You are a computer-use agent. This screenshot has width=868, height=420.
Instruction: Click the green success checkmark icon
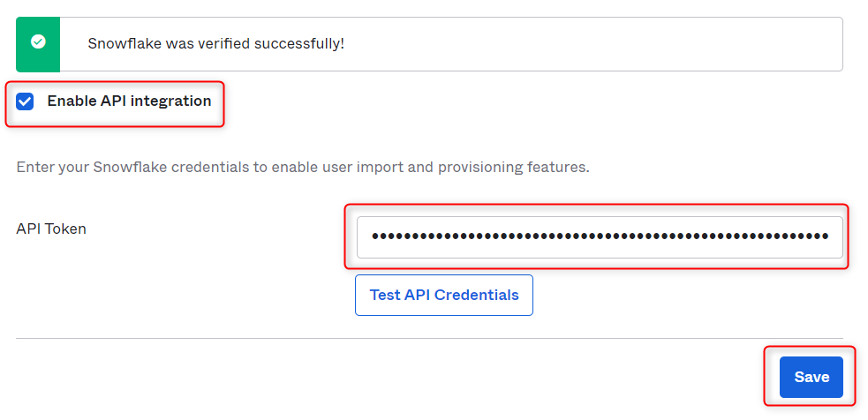point(38,42)
